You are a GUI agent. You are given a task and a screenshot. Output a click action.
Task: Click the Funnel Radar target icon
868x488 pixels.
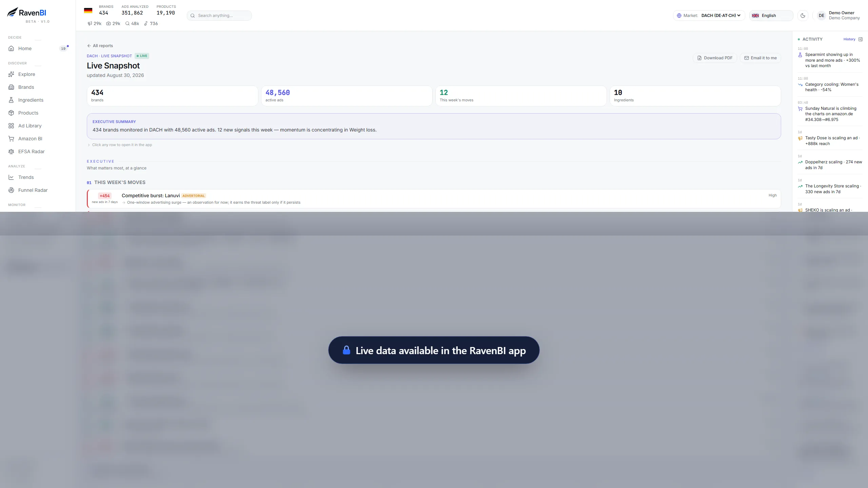click(11, 190)
